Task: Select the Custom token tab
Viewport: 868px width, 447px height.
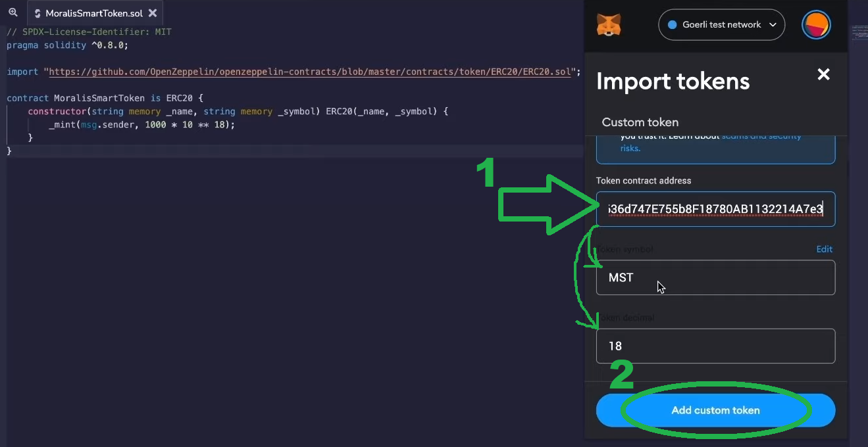Action: click(x=640, y=122)
